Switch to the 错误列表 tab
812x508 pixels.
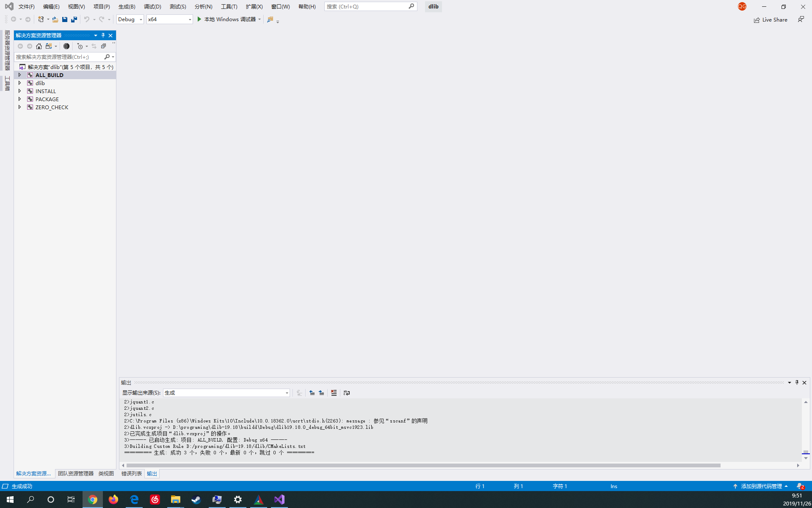click(131, 473)
